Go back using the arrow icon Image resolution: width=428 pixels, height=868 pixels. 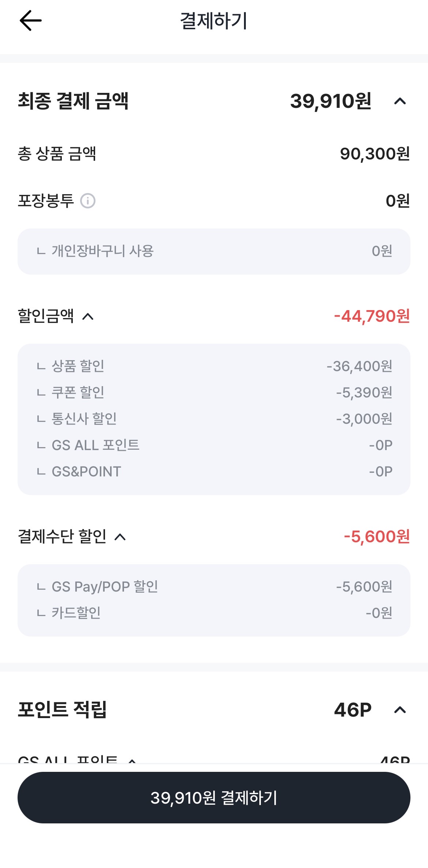31,20
